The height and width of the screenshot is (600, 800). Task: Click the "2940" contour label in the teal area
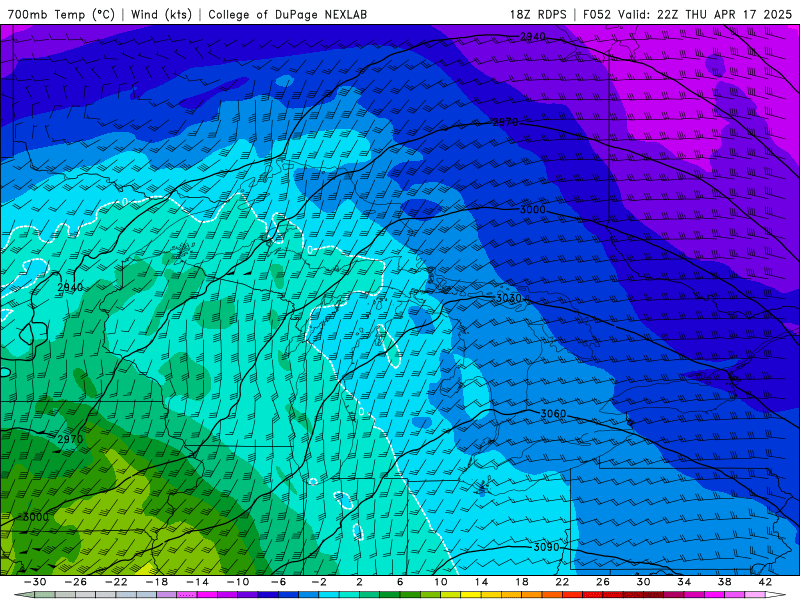tap(70, 287)
